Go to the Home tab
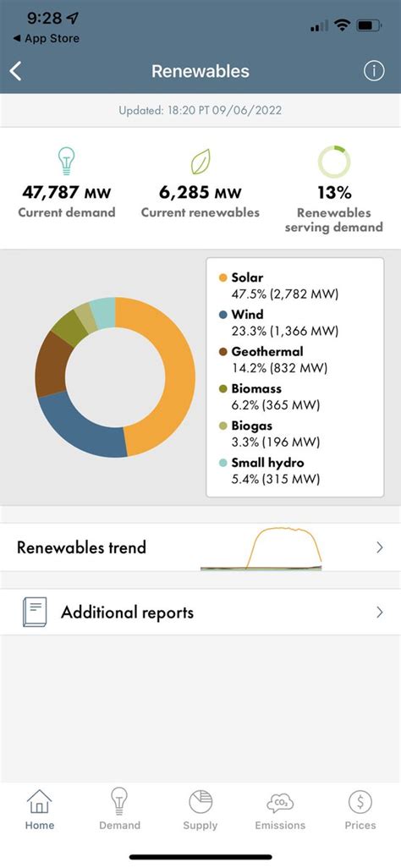 pyautogui.click(x=39, y=809)
